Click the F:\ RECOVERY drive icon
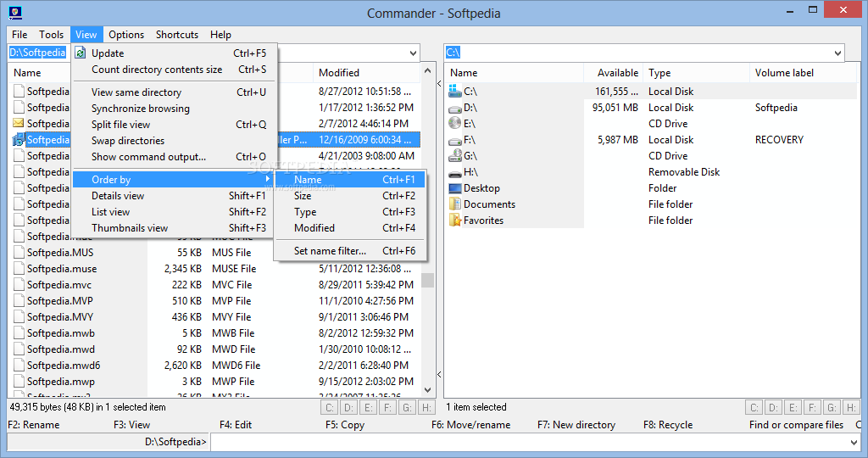 coord(455,140)
